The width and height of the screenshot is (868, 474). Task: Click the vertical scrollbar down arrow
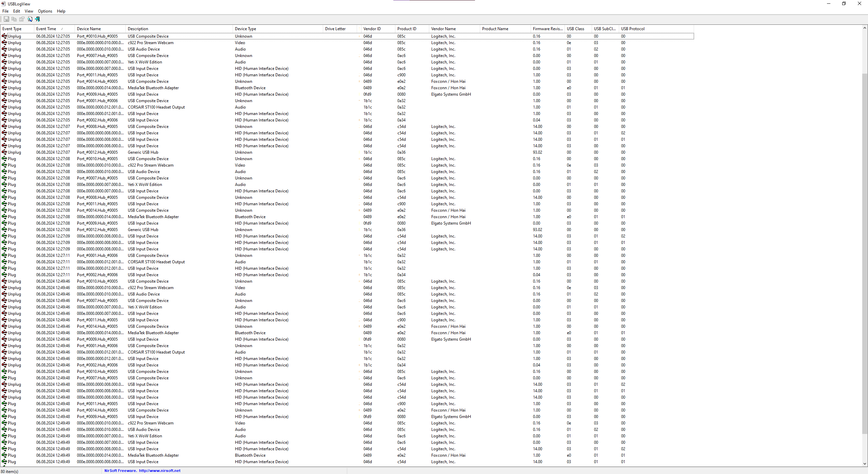[865, 463]
